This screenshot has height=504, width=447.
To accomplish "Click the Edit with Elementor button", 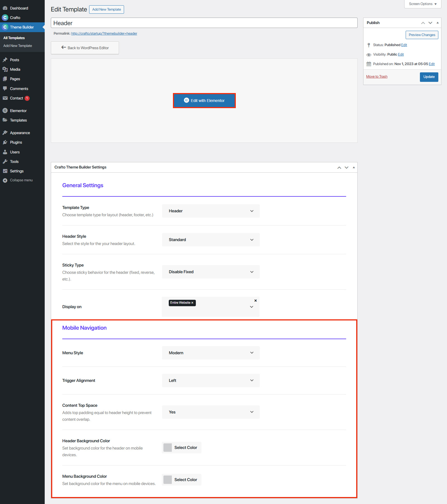I will (204, 100).
